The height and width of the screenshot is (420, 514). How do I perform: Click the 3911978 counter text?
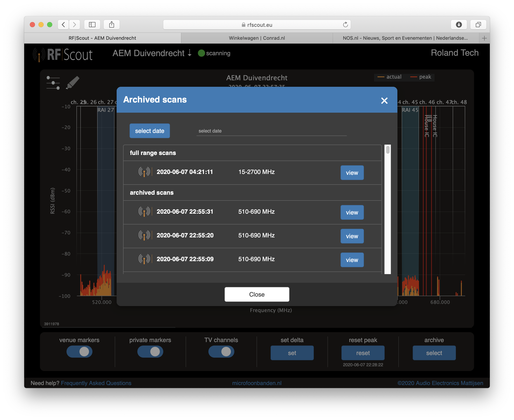pos(52,324)
